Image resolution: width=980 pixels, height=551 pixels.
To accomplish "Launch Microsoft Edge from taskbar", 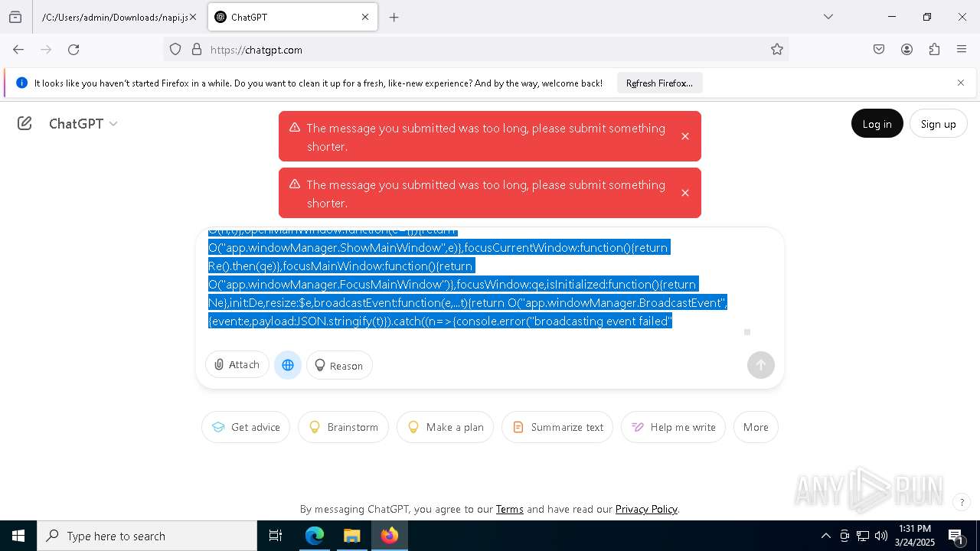I will click(315, 536).
